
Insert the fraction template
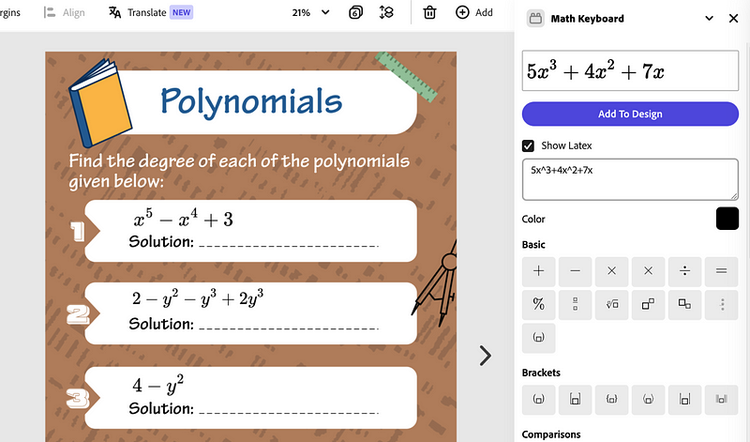tap(575, 304)
